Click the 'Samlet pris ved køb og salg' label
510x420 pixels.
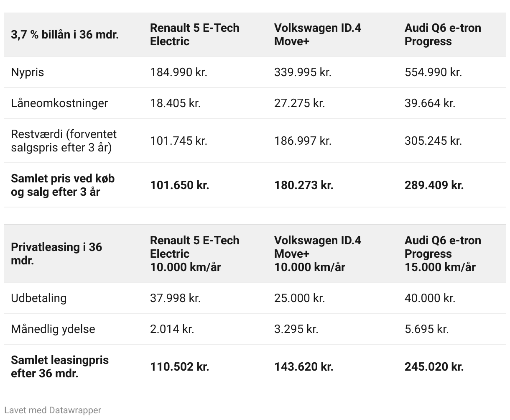63,185
